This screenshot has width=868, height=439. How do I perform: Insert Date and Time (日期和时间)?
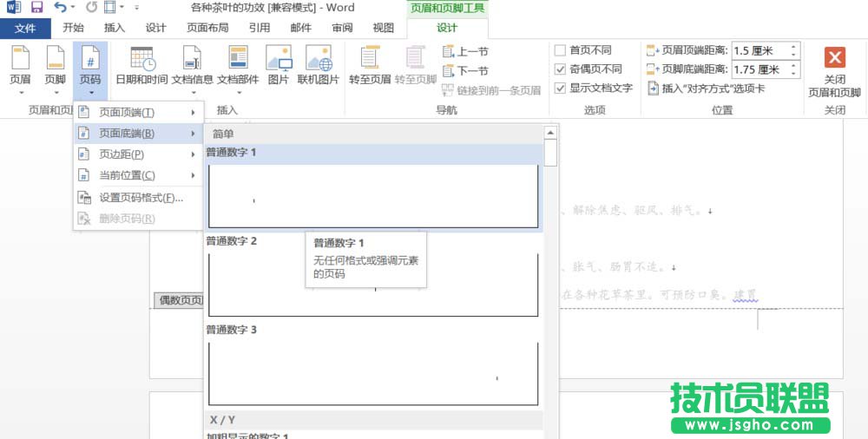point(141,66)
